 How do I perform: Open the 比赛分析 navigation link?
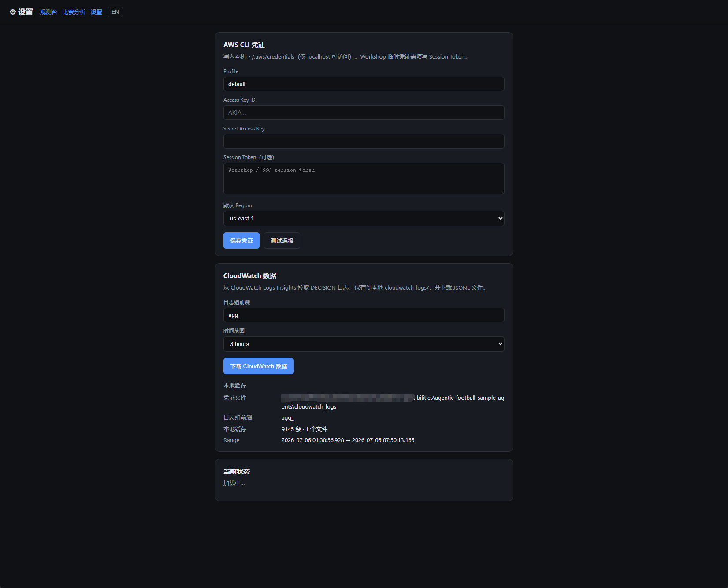pos(74,12)
